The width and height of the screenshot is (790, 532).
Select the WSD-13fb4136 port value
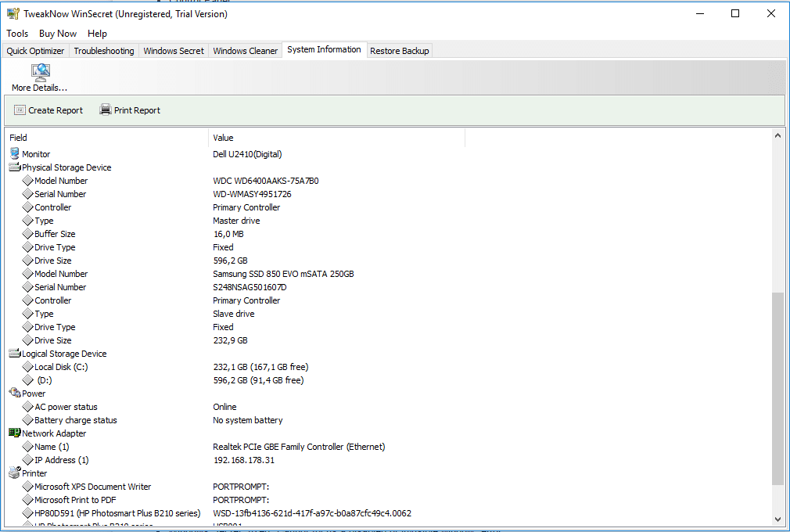[x=312, y=513]
